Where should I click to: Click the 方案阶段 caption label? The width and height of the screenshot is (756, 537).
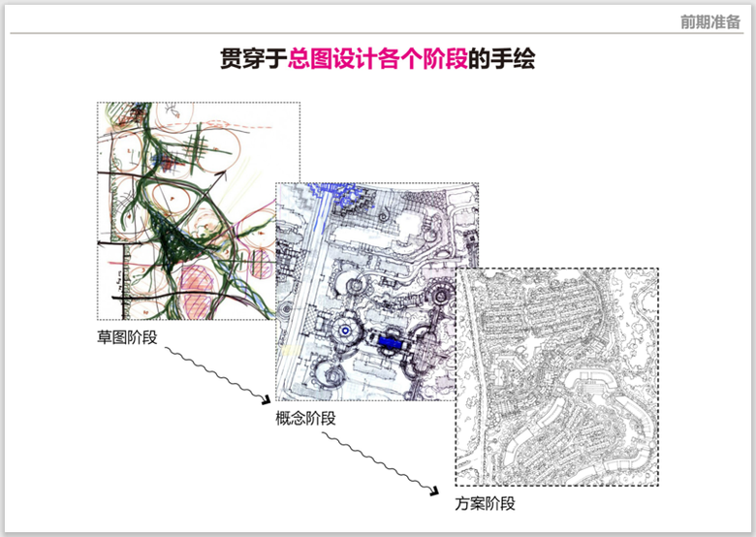[485, 503]
